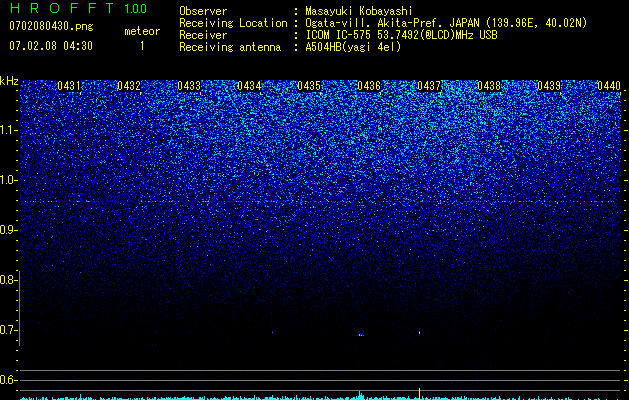Click the 0437 time marker
The image size is (629, 400).
pos(429,86)
